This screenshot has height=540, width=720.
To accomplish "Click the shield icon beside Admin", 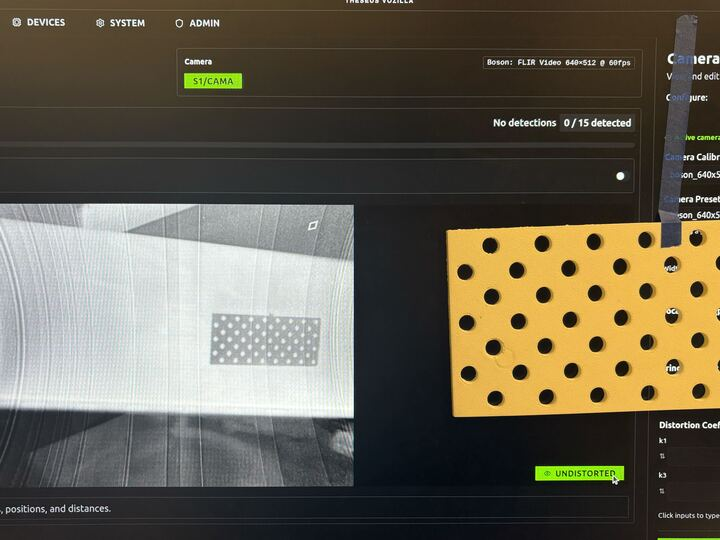I will pyautogui.click(x=179, y=23).
